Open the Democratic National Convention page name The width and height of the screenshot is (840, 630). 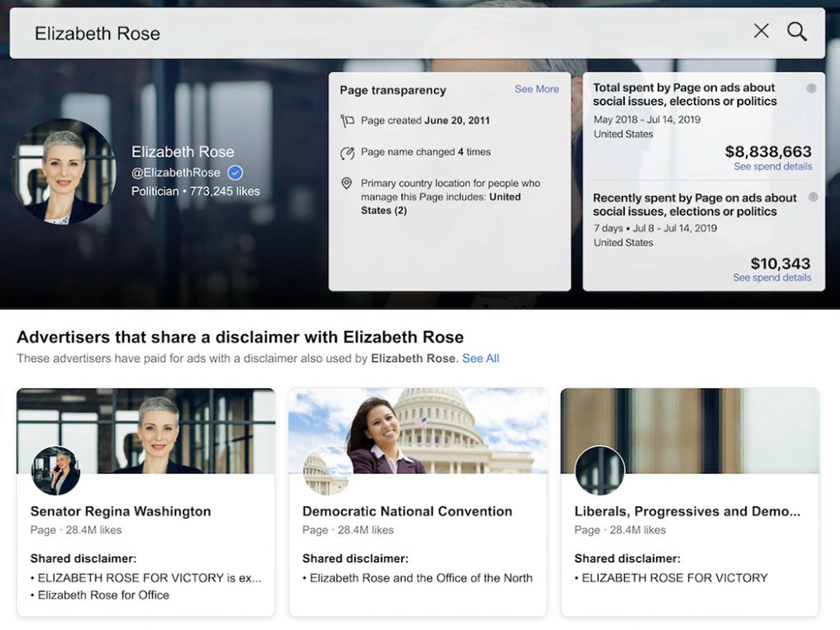coord(407,511)
